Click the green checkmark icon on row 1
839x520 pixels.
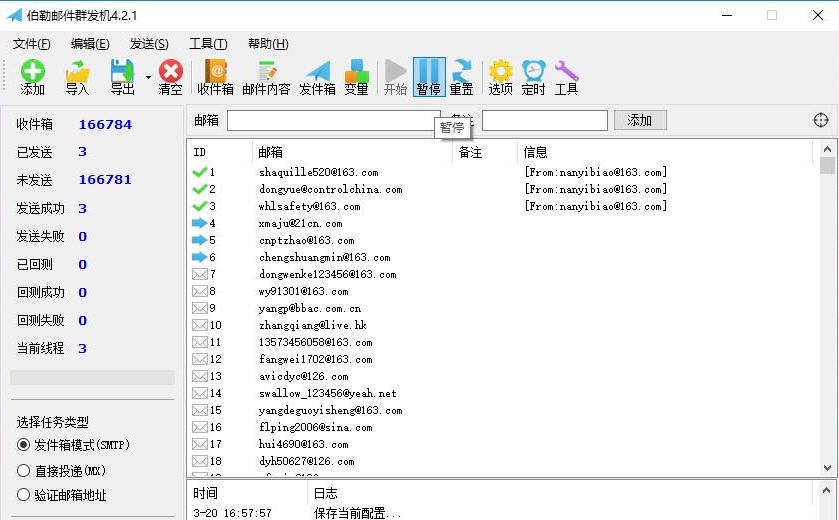click(200, 172)
